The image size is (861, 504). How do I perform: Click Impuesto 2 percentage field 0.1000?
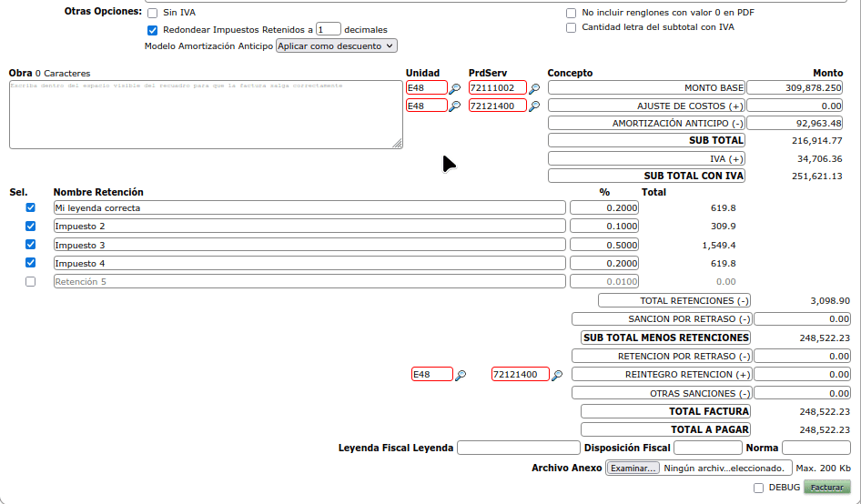tap(604, 227)
